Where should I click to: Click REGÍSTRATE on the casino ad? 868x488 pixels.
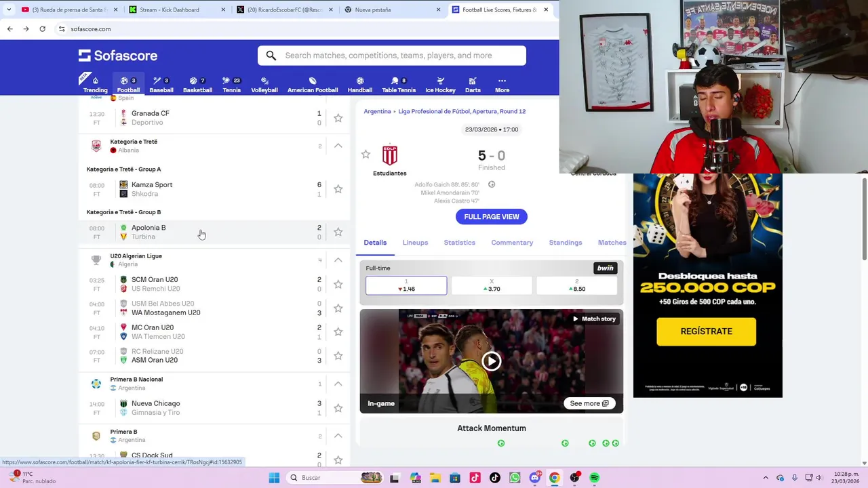click(706, 331)
